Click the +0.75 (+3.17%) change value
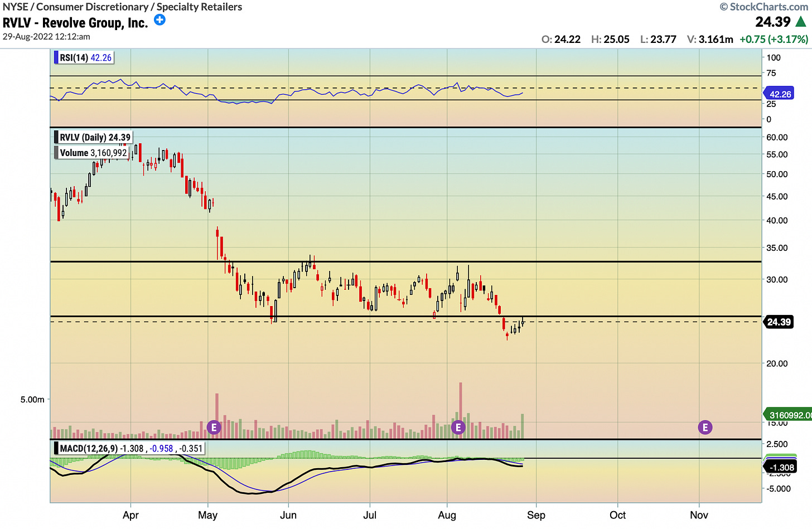812x529 pixels. [x=774, y=39]
